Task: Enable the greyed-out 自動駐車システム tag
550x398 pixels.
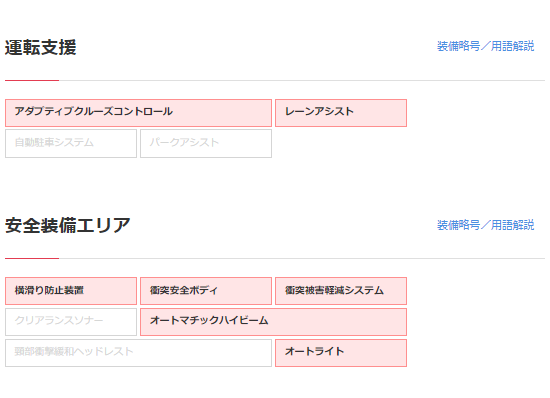Action: pos(71,143)
